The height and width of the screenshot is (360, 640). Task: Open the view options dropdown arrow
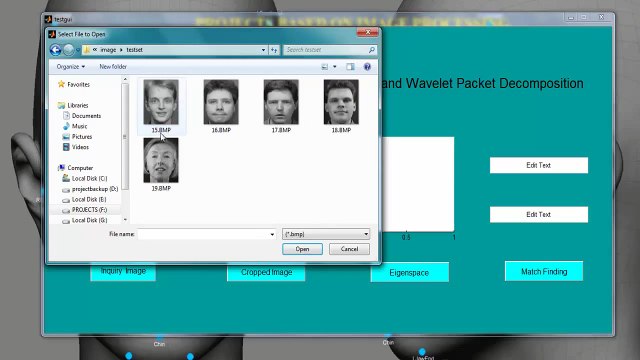pos(335,67)
